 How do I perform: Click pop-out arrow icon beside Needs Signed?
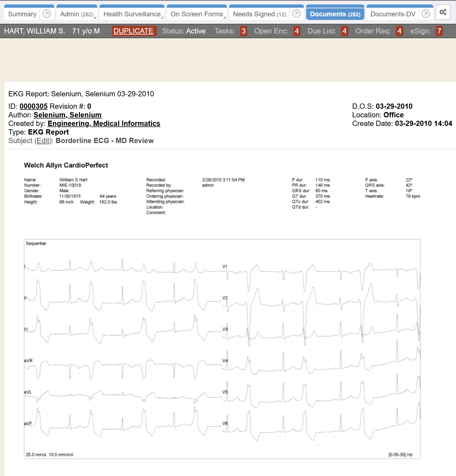(x=296, y=14)
